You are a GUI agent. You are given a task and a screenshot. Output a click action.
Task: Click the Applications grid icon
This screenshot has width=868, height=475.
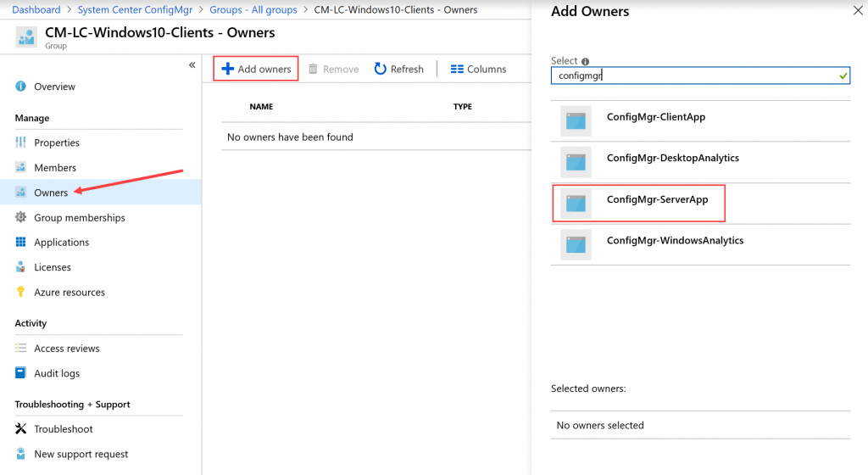20,242
